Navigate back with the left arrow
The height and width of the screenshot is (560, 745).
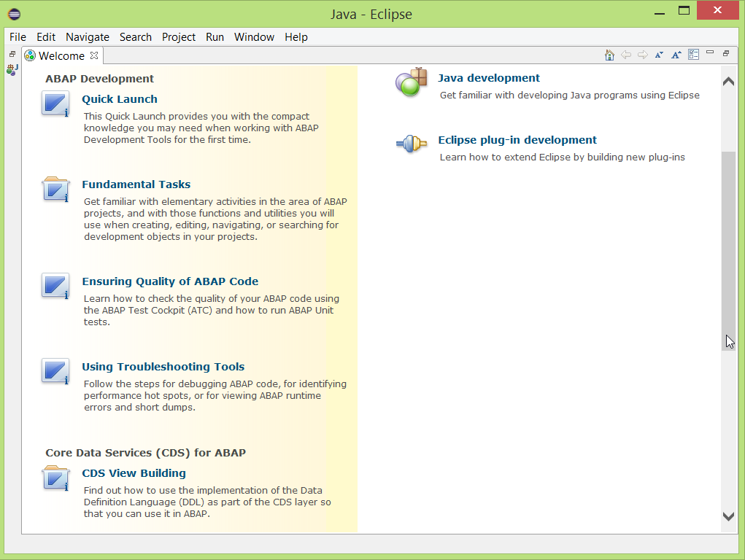click(x=626, y=54)
